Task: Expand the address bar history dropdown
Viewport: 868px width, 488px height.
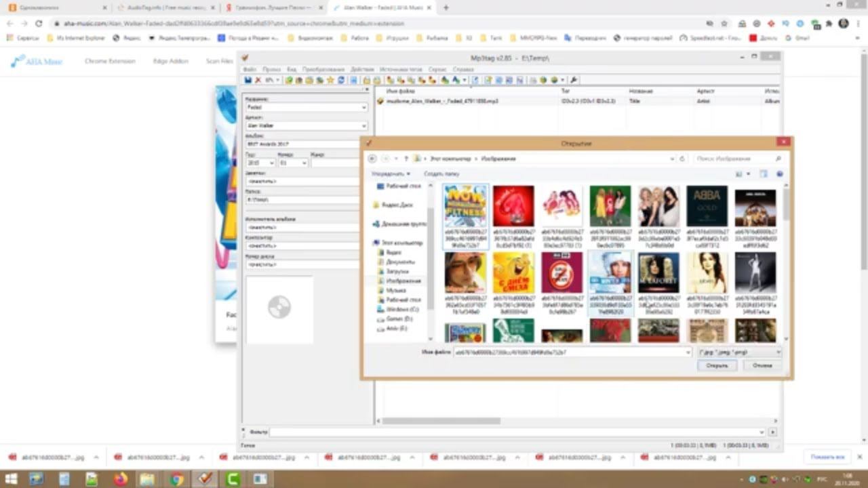Action: pyautogui.click(x=671, y=159)
